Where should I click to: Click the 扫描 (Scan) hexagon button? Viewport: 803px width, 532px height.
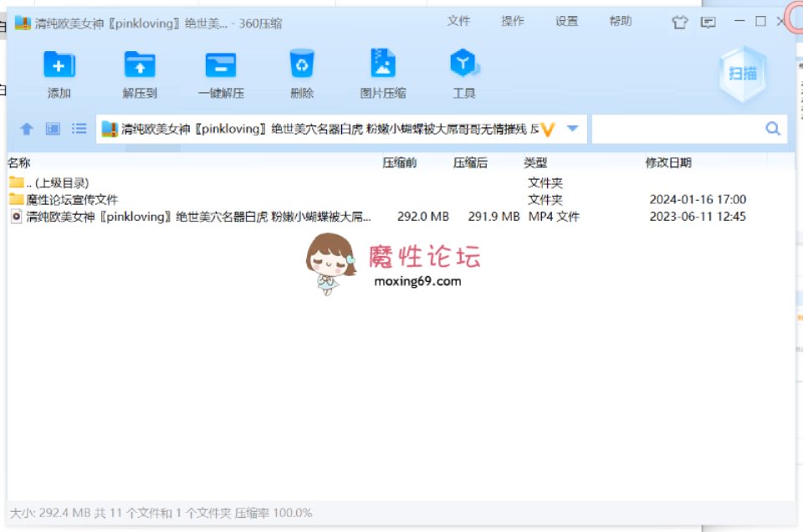[742, 74]
